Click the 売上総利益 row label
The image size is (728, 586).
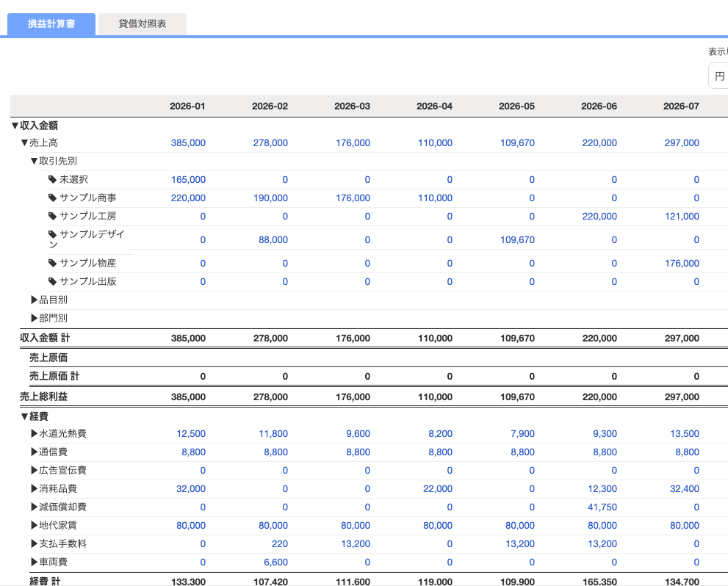[x=43, y=397]
